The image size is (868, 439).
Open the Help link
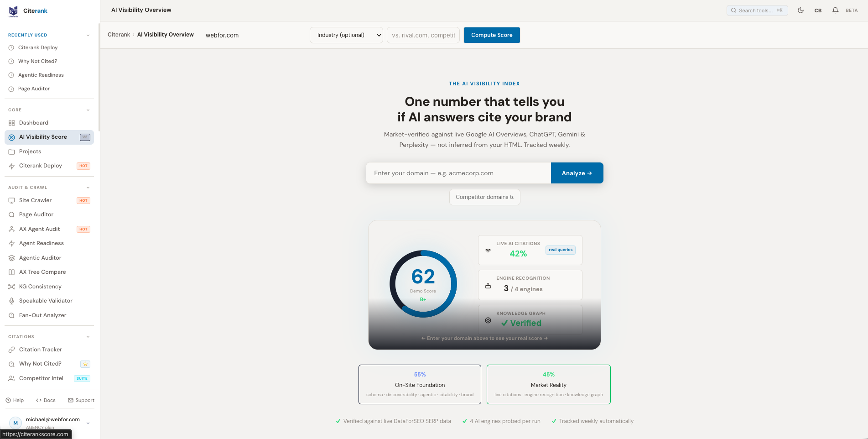pos(15,400)
